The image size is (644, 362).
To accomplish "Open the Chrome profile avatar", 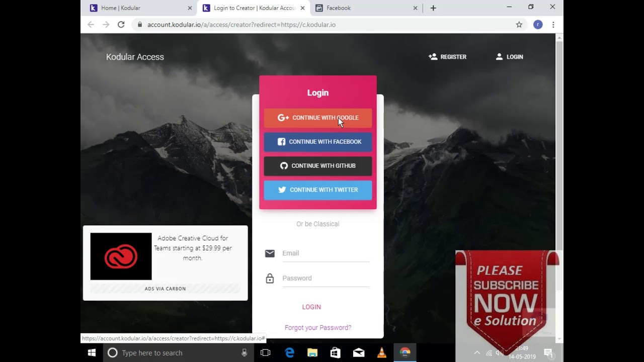I will point(538,24).
